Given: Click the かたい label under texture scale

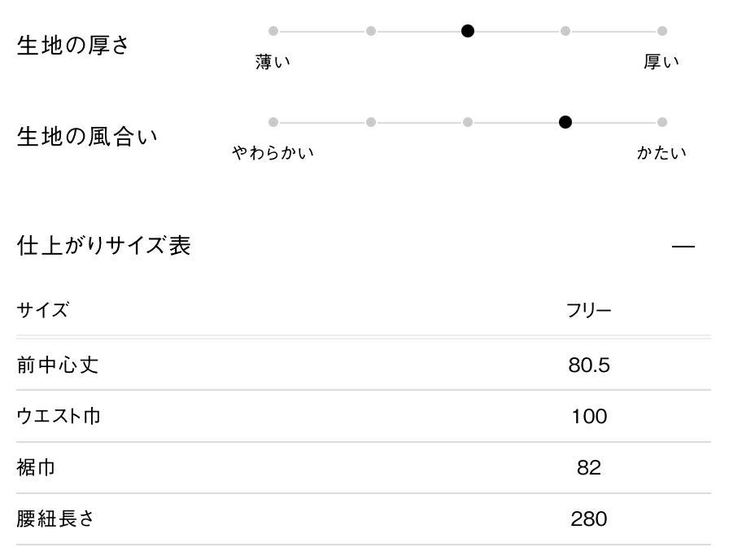Looking at the screenshot, I should [661, 153].
